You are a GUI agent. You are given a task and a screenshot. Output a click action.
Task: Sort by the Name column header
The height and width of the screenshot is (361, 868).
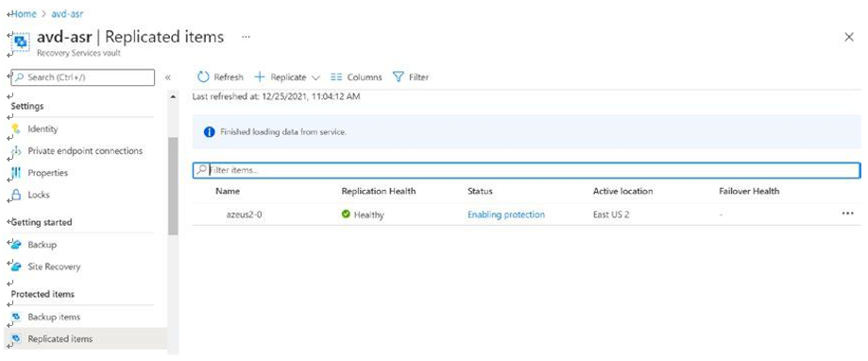click(228, 191)
